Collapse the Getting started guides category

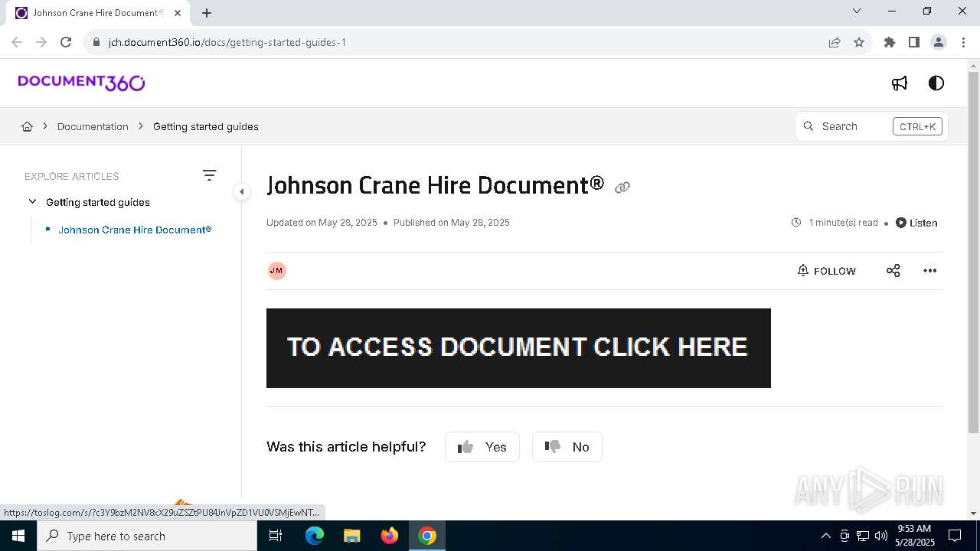click(x=32, y=202)
